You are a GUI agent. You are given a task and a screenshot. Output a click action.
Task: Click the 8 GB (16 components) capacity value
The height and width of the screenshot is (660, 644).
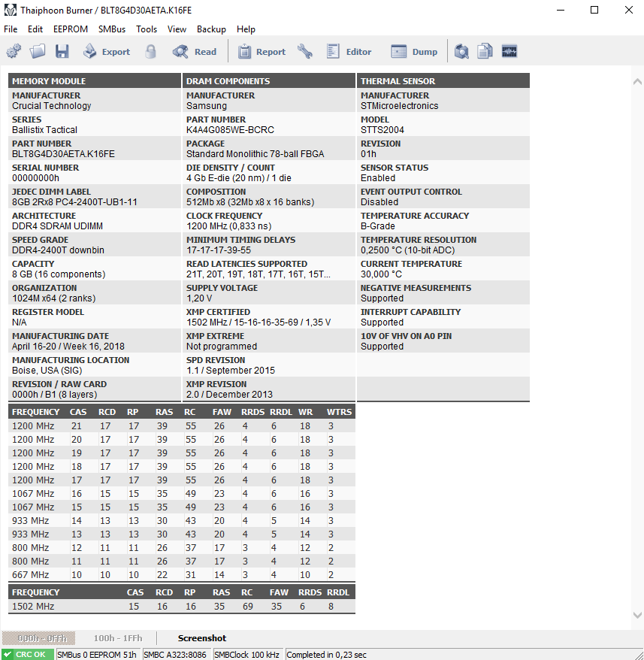[59, 274]
